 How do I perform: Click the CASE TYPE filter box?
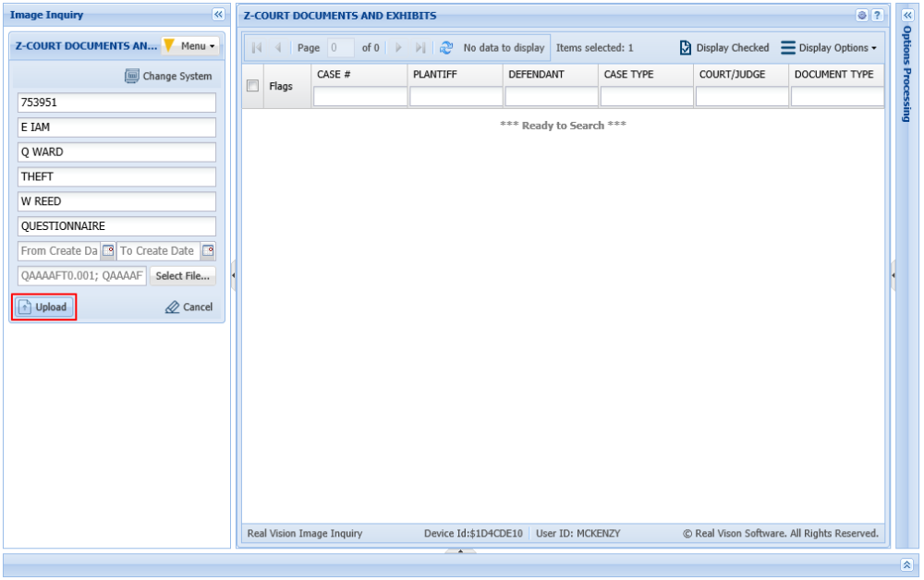coord(647,97)
